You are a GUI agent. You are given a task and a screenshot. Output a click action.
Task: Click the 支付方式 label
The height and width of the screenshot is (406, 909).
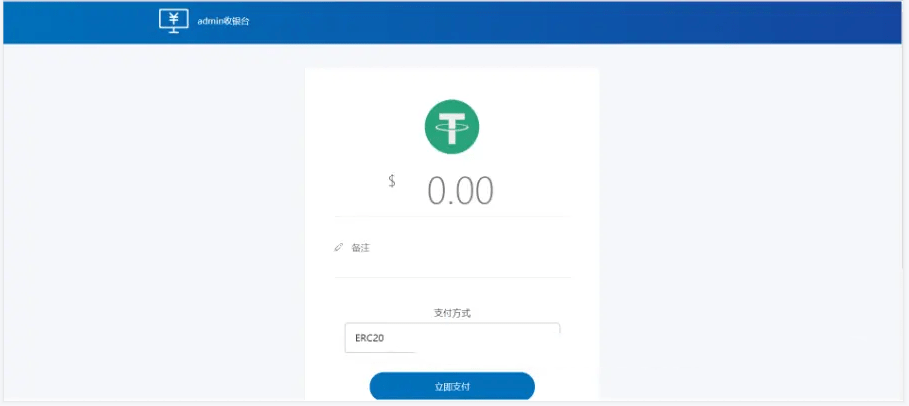[452, 313]
